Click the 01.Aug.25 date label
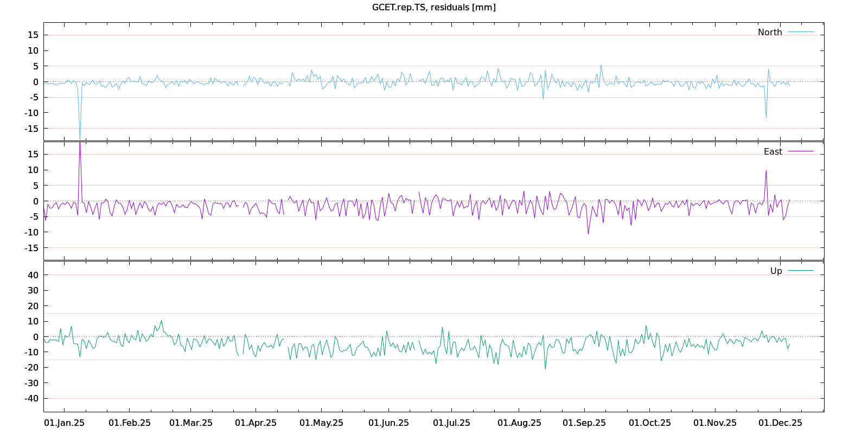The image size is (868, 434). tap(519, 423)
